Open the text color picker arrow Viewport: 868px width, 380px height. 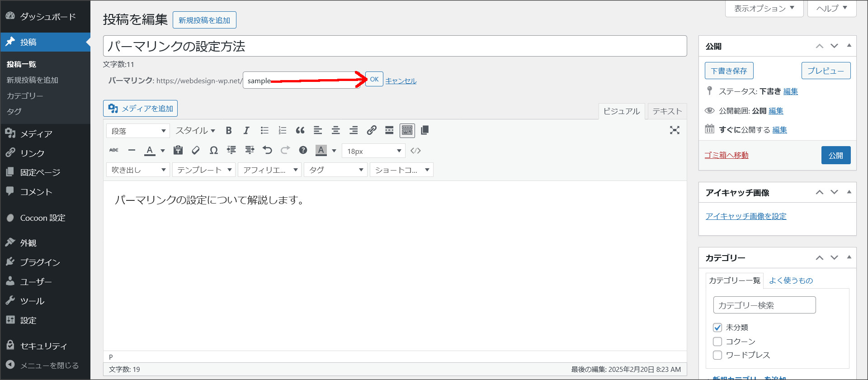[163, 151]
